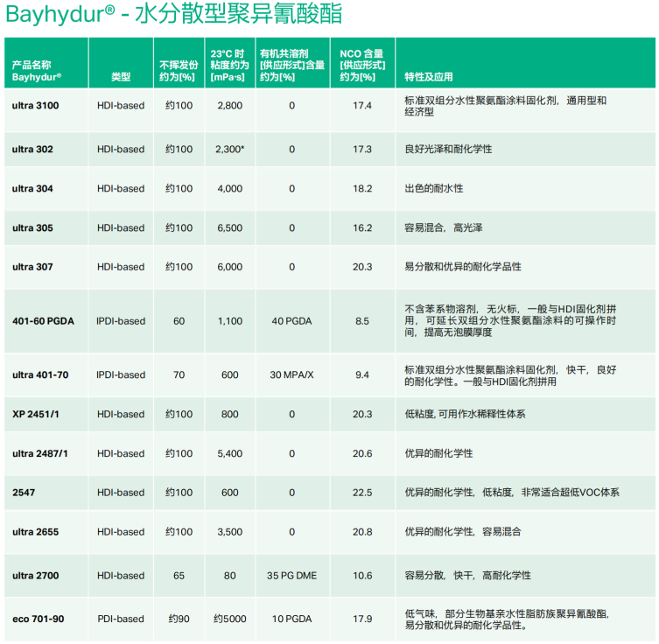
Task: Select the 401-60 PGDA product name
Action: click(x=43, y=321)
